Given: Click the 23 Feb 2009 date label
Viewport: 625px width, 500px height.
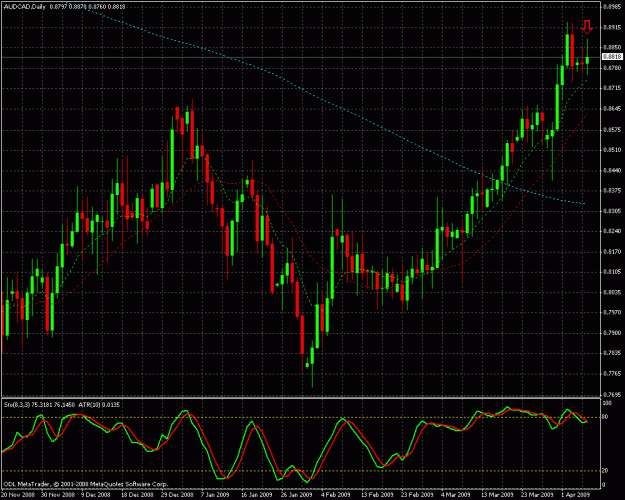Looking at the screenshot, I should 417,495.
